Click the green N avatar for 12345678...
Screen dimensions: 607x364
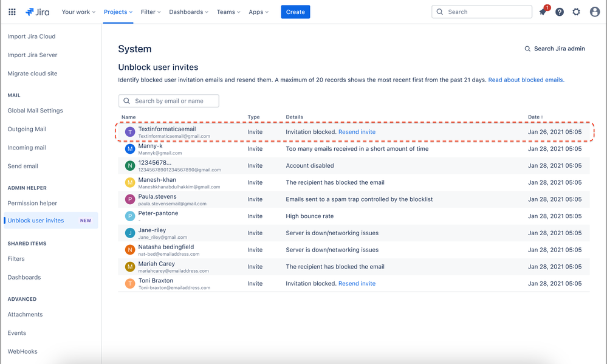point(129,166)
